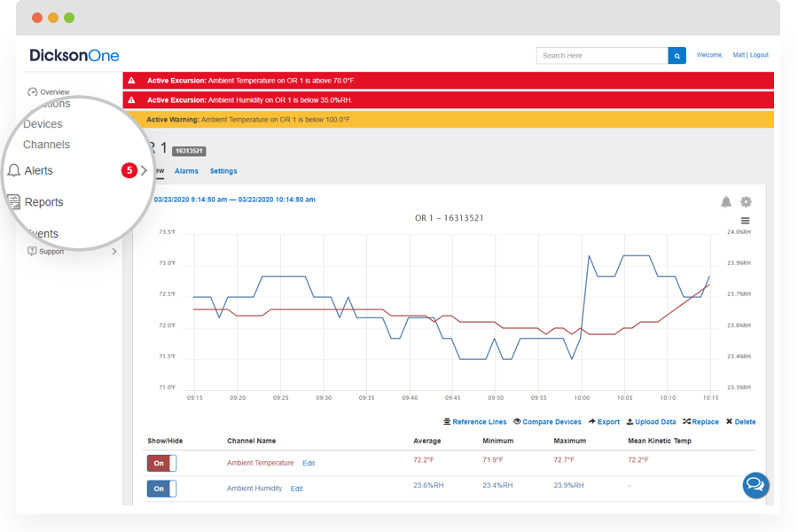The width and height of the screenshot is (798, 532).
Task: Expand the Support menu arrow
Action: point(113,252)
